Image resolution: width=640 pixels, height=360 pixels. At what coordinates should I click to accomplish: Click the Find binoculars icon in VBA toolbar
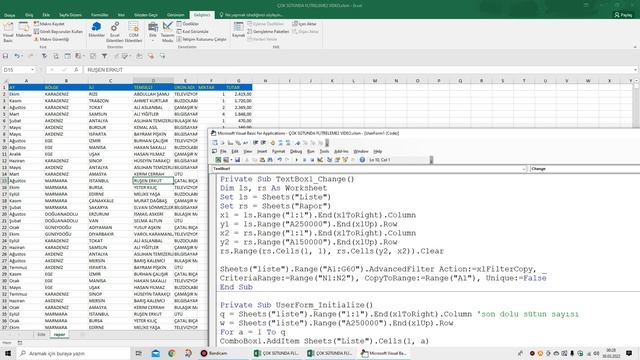tap(270, 160)
